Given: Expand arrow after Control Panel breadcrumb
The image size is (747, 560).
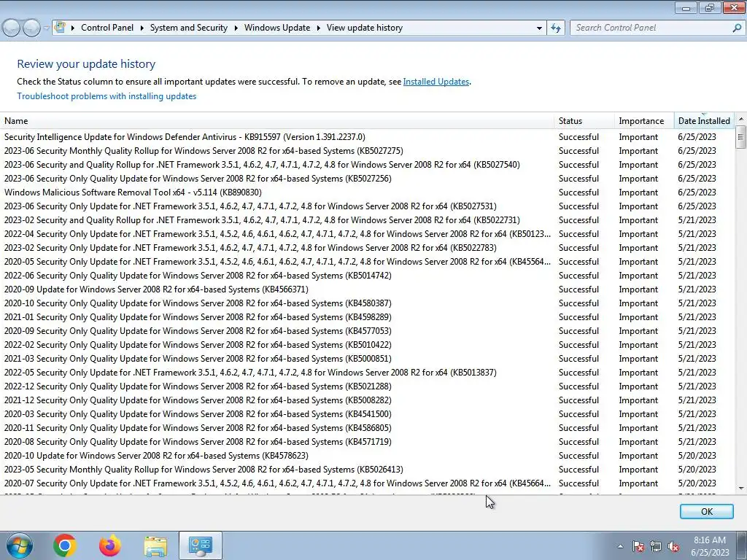Looking at the screenshot, I should [142, 28].
